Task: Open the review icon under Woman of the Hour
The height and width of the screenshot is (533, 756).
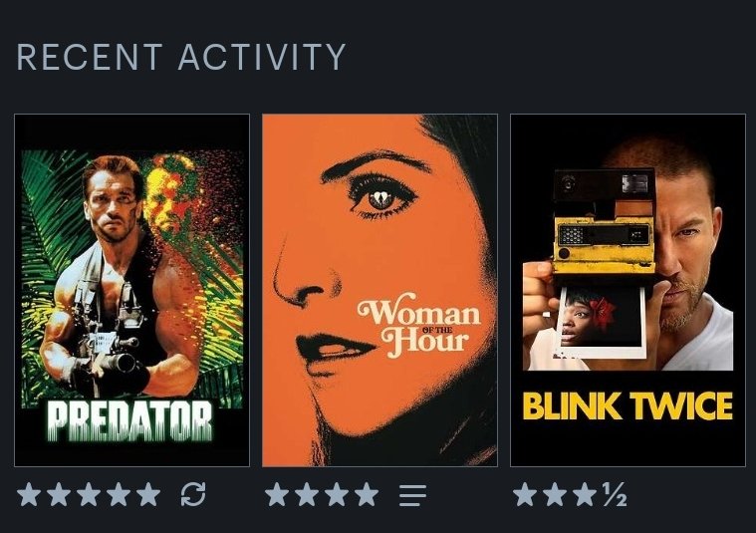Action: (412, 495)
